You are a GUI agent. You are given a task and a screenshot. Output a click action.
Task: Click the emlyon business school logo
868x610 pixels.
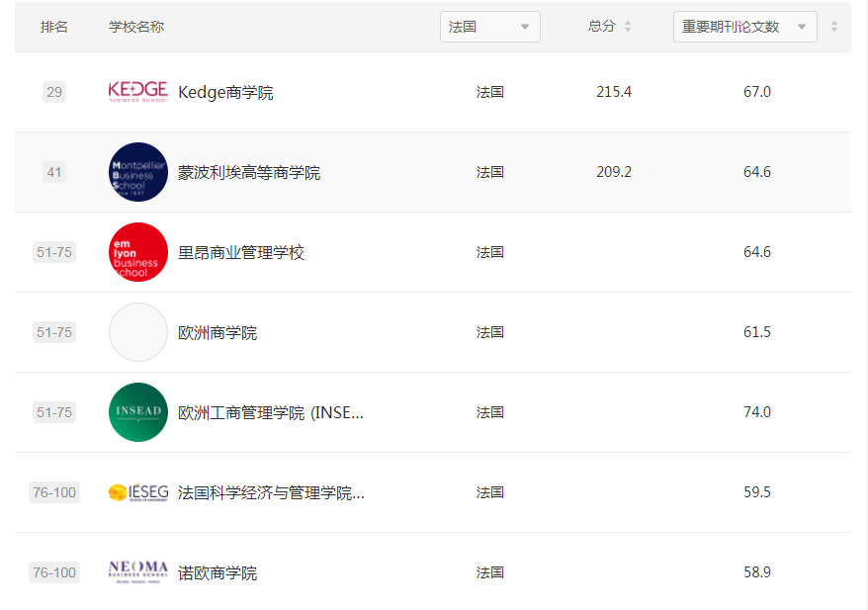137,252
